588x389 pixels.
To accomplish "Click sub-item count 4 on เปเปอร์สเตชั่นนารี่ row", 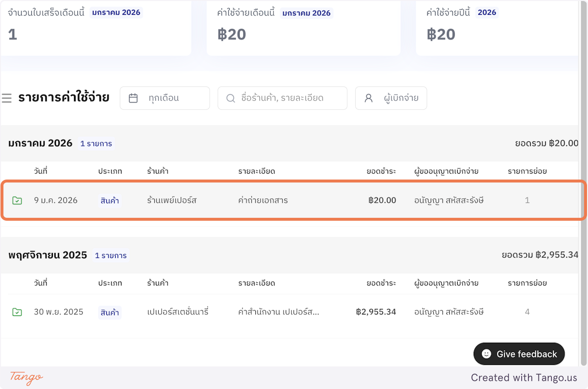I will pos(527,312).
